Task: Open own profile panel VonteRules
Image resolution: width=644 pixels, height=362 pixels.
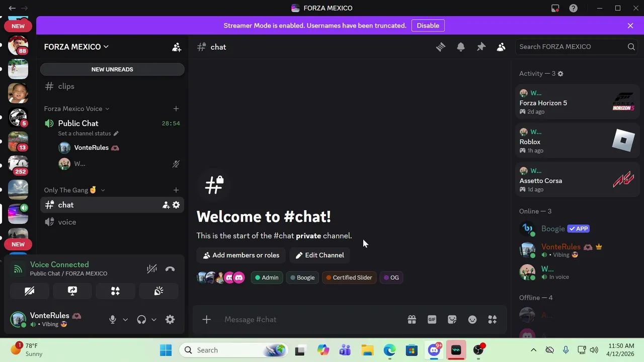Action: [x=55, y=319]
